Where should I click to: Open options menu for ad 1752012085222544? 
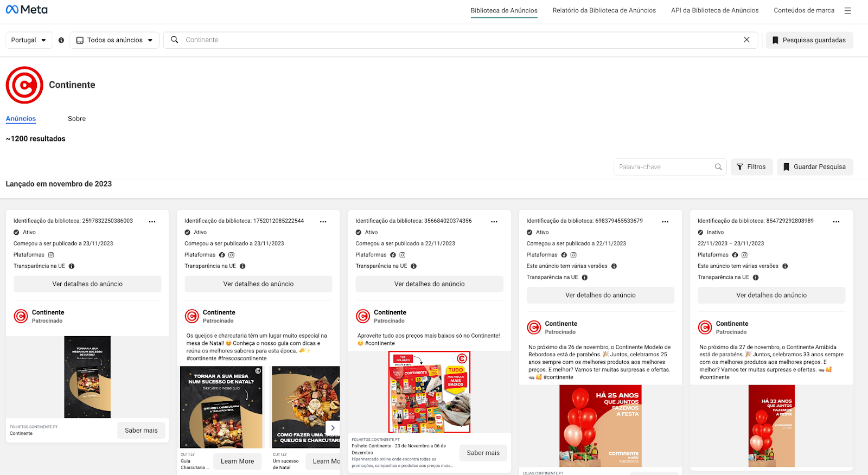click(x=323, y=221)
